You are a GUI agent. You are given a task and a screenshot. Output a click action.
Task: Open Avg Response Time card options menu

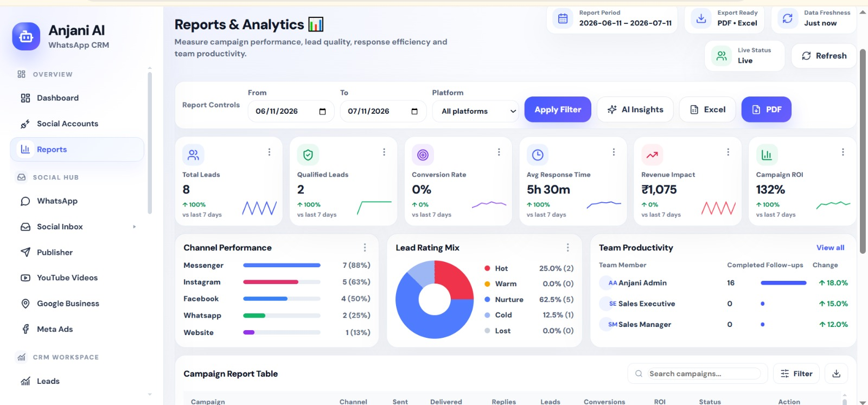click(x=614, y=152)
